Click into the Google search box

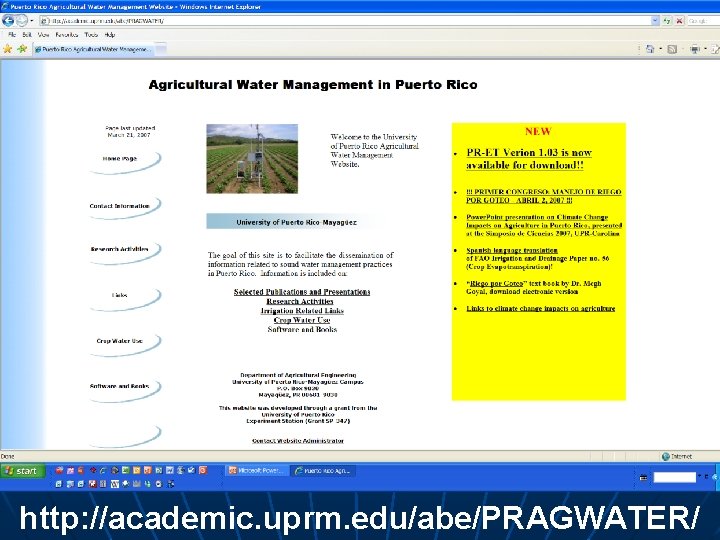[x=703, y=21]
